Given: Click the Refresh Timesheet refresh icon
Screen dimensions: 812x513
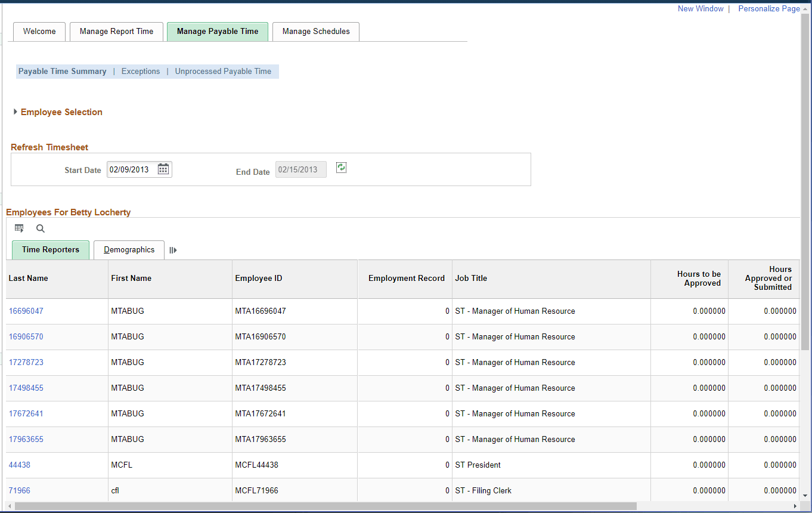Looking at the screenshot, I should [x=340, y=168].
